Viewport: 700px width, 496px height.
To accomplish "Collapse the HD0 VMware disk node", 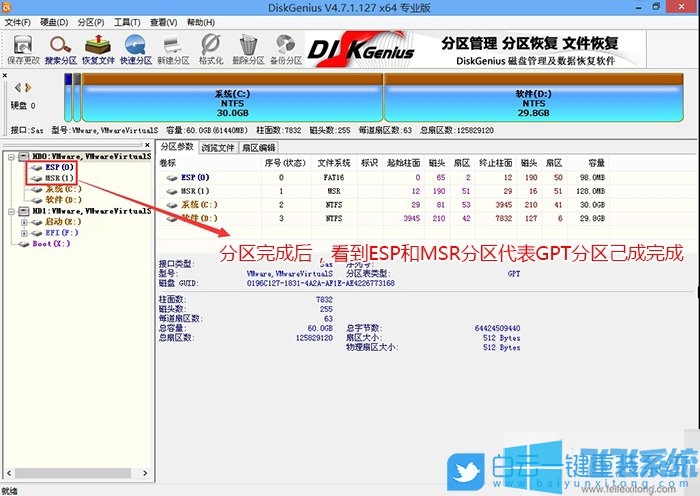I will point(11,157).
